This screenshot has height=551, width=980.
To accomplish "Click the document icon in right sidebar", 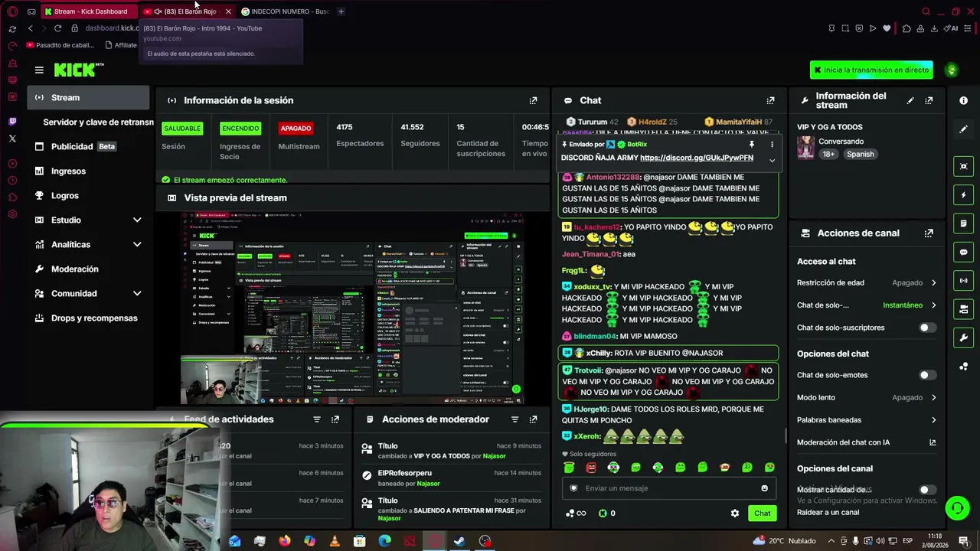I will click(963, 223).
